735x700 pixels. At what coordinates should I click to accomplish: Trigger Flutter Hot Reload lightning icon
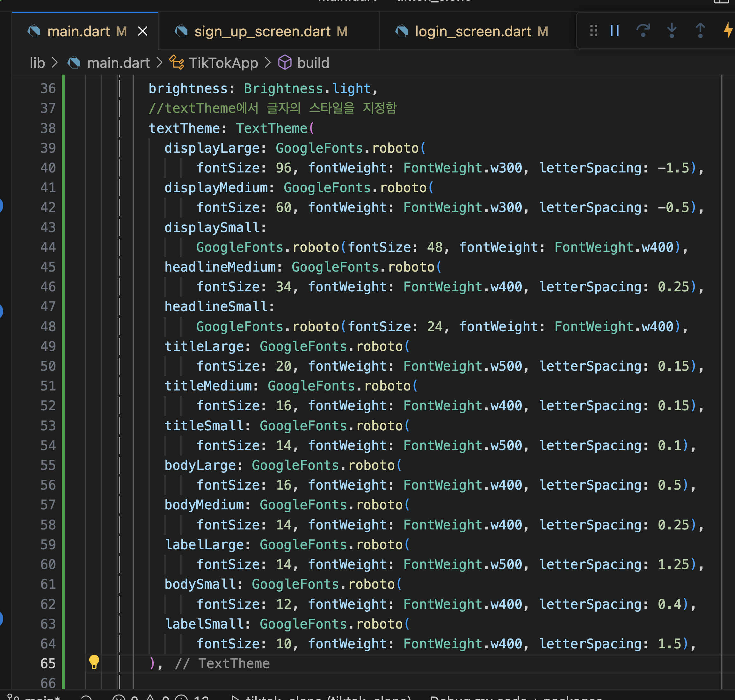click(728, 31)
